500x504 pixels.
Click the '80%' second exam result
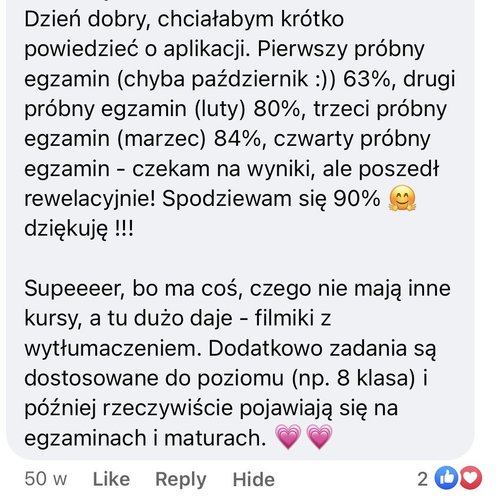[x=277, y=109]
